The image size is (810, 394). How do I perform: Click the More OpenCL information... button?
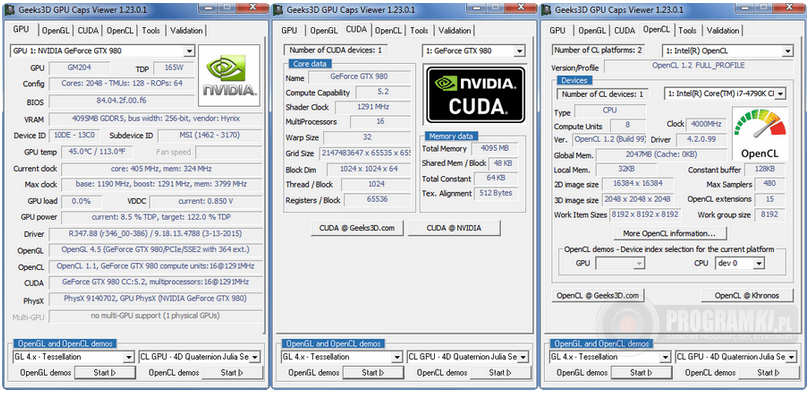(x=669, y=233)
